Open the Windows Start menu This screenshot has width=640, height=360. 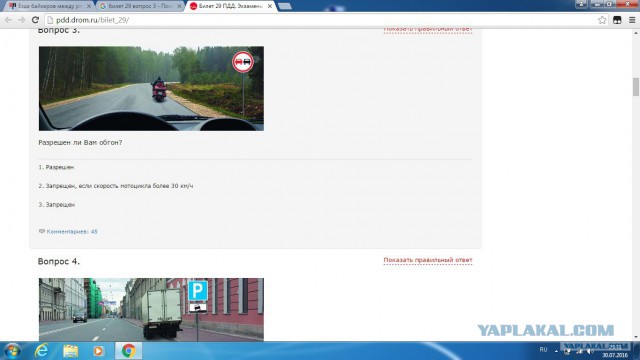pos(11,351)
